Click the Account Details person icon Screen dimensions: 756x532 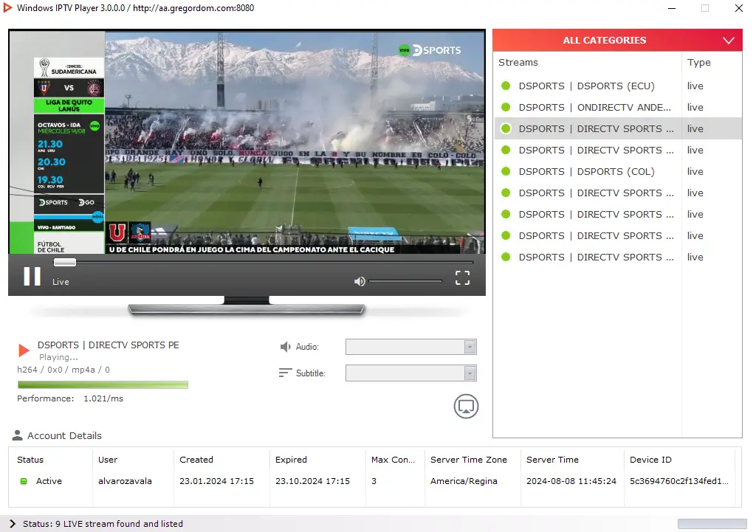coord(18,435)
